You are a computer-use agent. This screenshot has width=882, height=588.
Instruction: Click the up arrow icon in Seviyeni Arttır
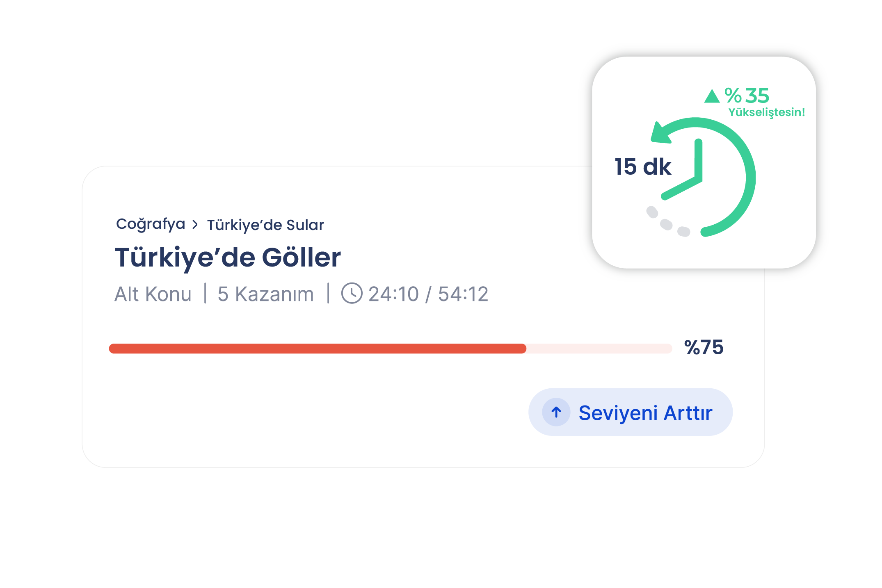point(556,412)
